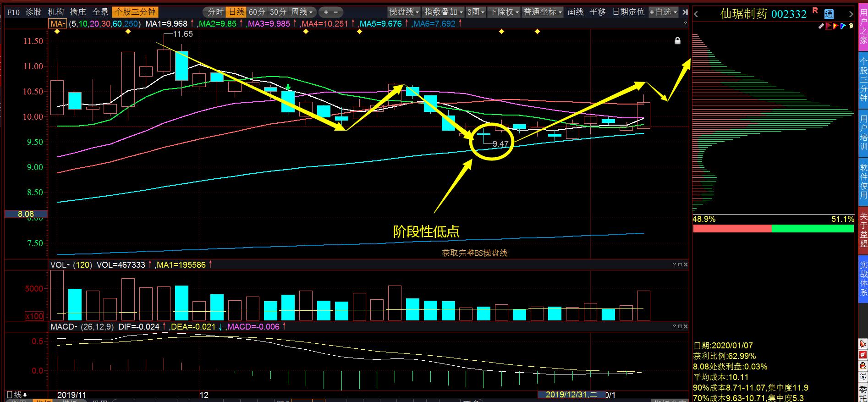Click the red-yellow flag icon
The width and height of the screenshot is (868, 402).
click(835, 27)
